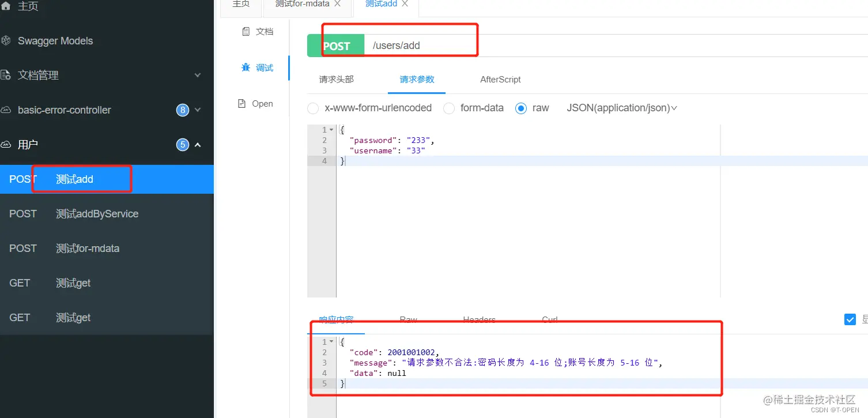Open Swagger Models via its cube icon
This screenshot has width=868, height=418.
(x=7, y=40)
